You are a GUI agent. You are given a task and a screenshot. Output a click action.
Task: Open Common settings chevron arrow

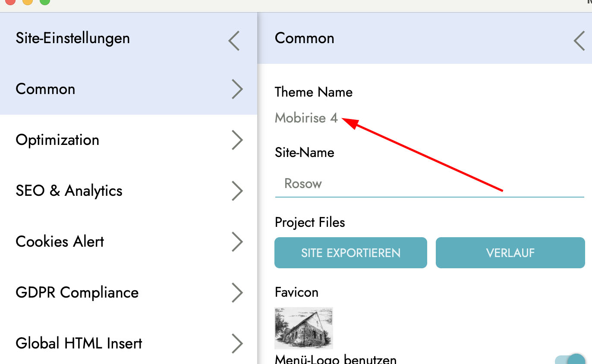(x=237, y=89)
